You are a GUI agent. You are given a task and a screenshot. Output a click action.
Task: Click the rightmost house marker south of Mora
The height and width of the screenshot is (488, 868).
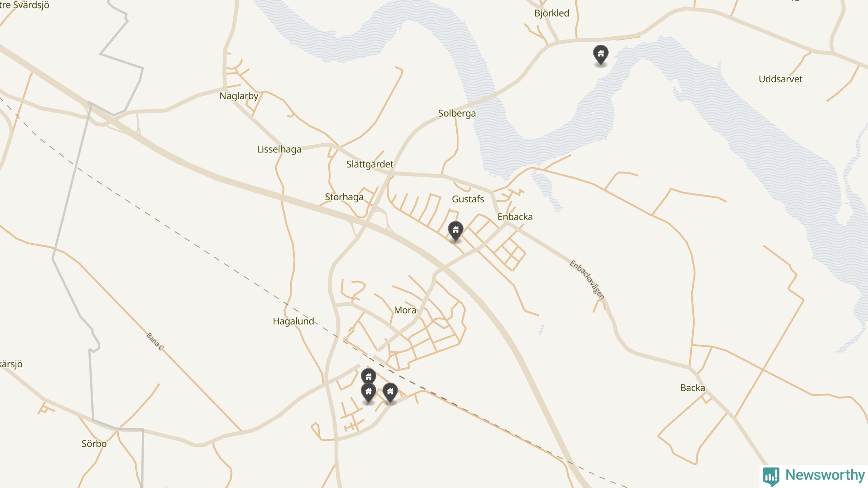(x=390, y=393)
